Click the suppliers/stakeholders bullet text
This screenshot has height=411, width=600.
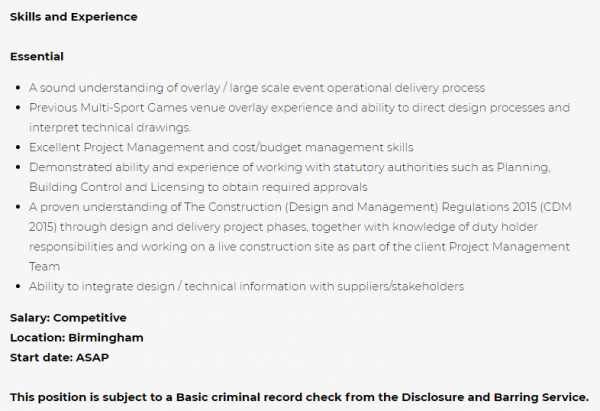click(x=246, y=287)
